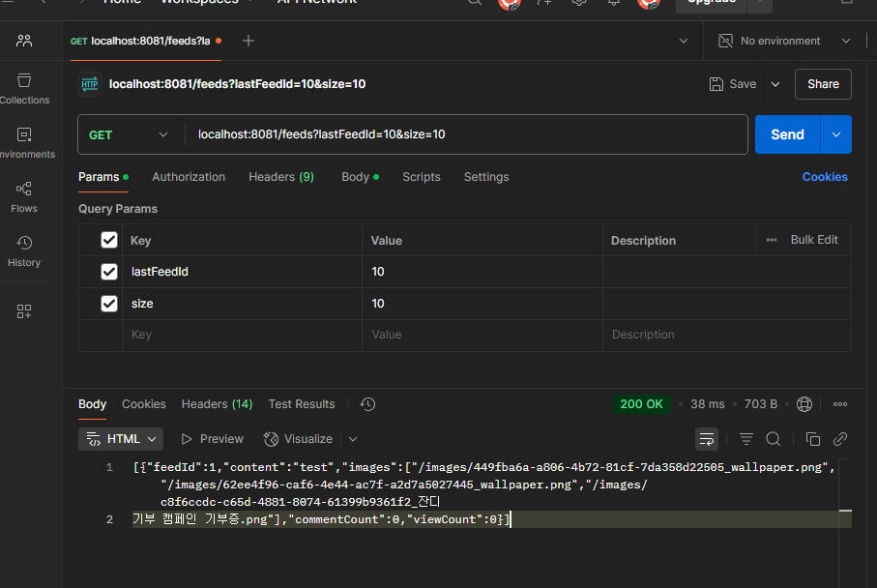The height and width of the screenshot is (588, 877).
Task: Switch to the Authorization tab
Action: [x=189, y=177]
